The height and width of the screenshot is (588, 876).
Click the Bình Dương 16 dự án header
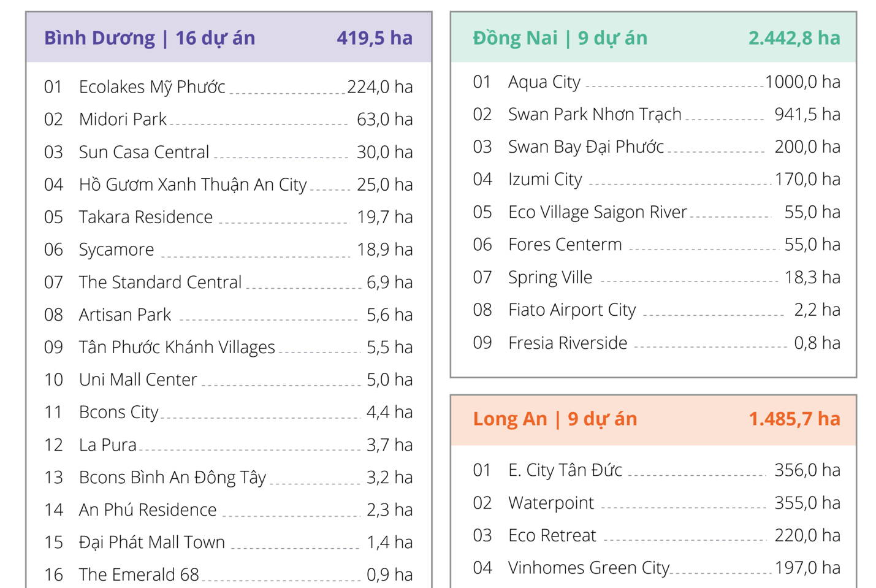(x=150, y=38)
